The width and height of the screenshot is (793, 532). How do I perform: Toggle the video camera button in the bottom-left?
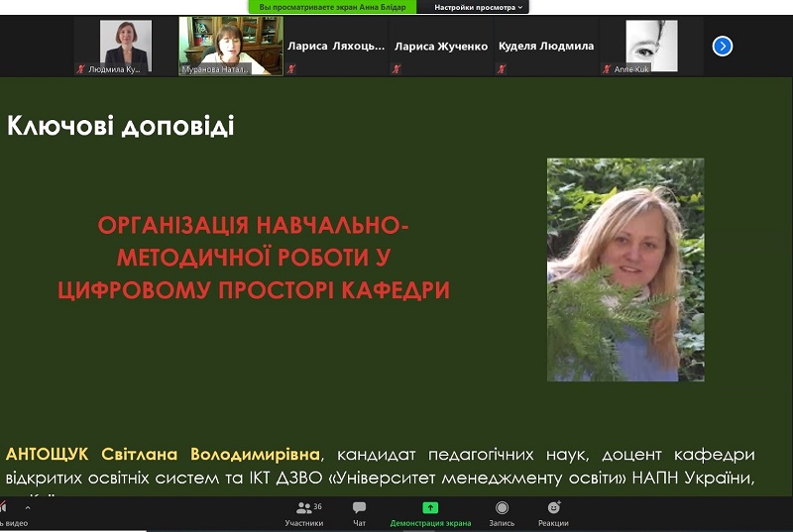pyautogui.click(x=8, y=512)
